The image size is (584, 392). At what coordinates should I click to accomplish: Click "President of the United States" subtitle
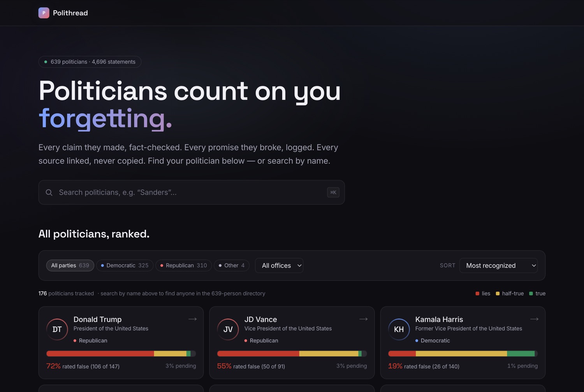pyautogui.click(x=111, y=329)
